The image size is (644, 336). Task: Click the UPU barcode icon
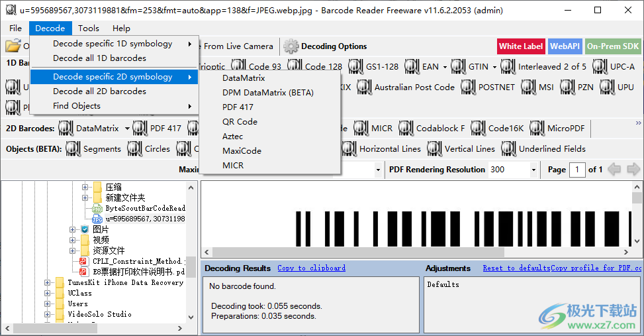[608, 87]
